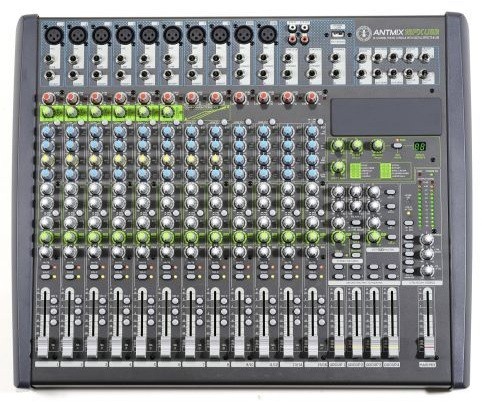This screenshot has height=403, width=482.
Task: Click channel 3 yellow mid-frequency EQ knob
Action: (95, 160)
